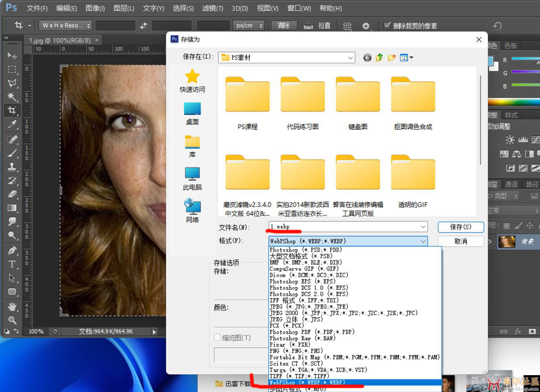Select the History Brush tool

tap(12, 180)
